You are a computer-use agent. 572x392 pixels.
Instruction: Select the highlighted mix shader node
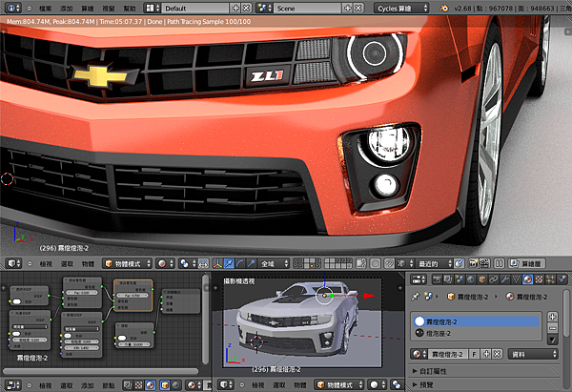[x=133, y=296]
